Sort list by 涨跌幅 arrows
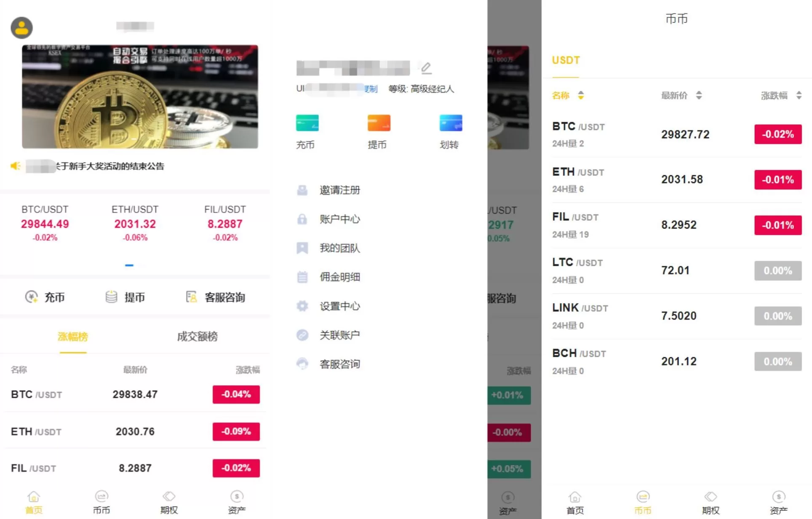 [x=799, y=95]
